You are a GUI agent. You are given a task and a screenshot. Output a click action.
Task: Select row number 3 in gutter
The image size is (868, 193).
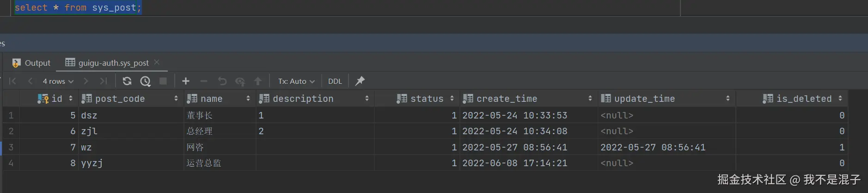point(11,147)
